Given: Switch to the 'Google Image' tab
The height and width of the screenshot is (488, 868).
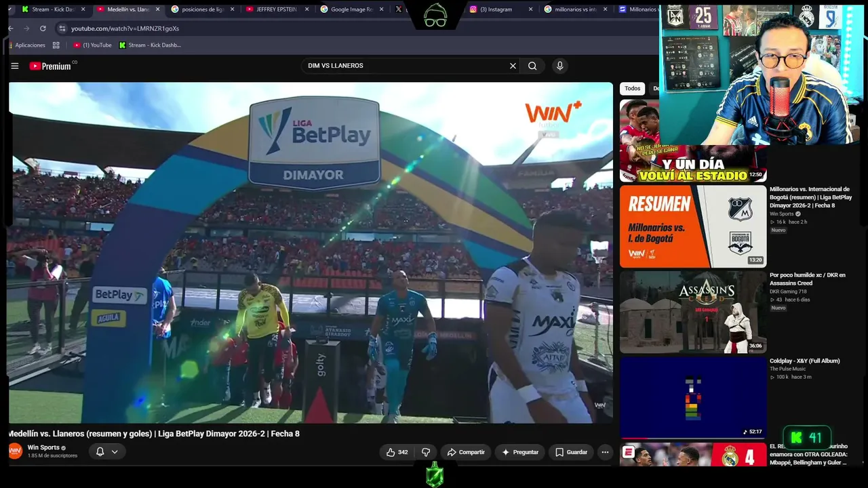Looking at the screenshot, I should pos(351,9).
